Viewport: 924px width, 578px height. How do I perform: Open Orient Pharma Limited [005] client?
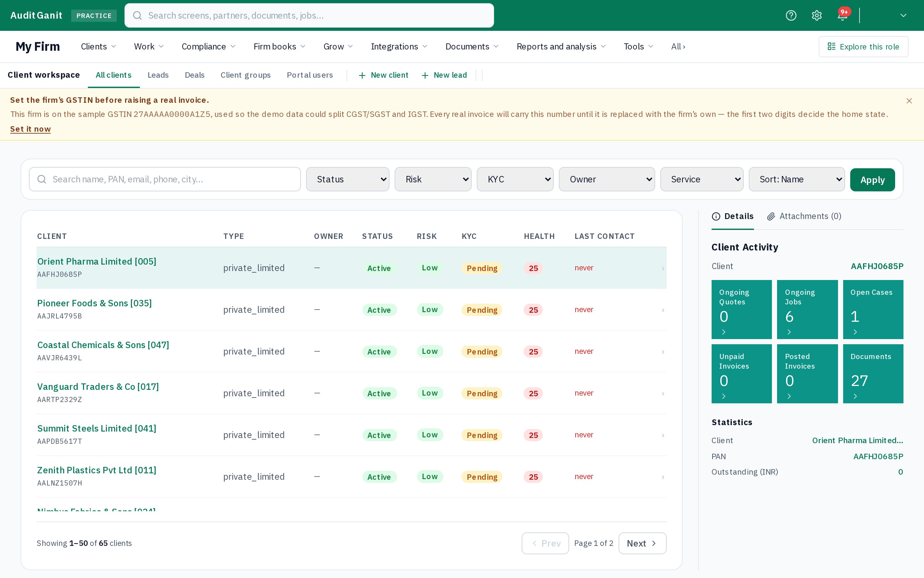(97, 261)
